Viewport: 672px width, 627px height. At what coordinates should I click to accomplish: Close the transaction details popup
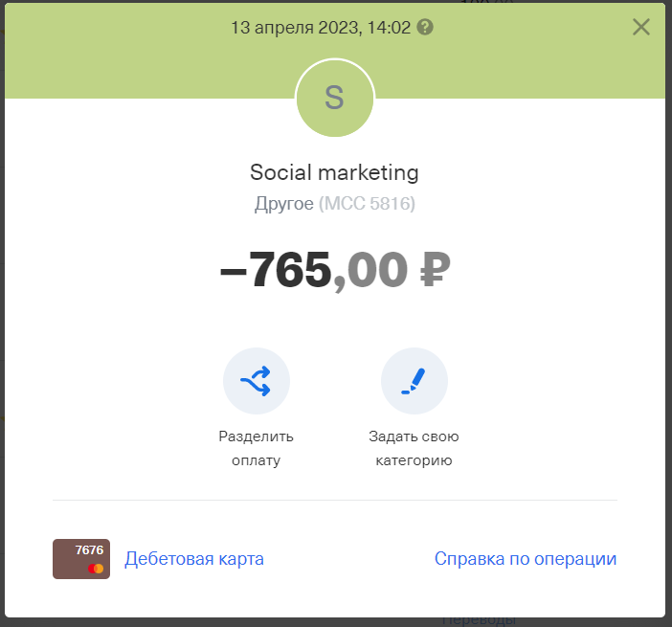click(x=641, y=27)
